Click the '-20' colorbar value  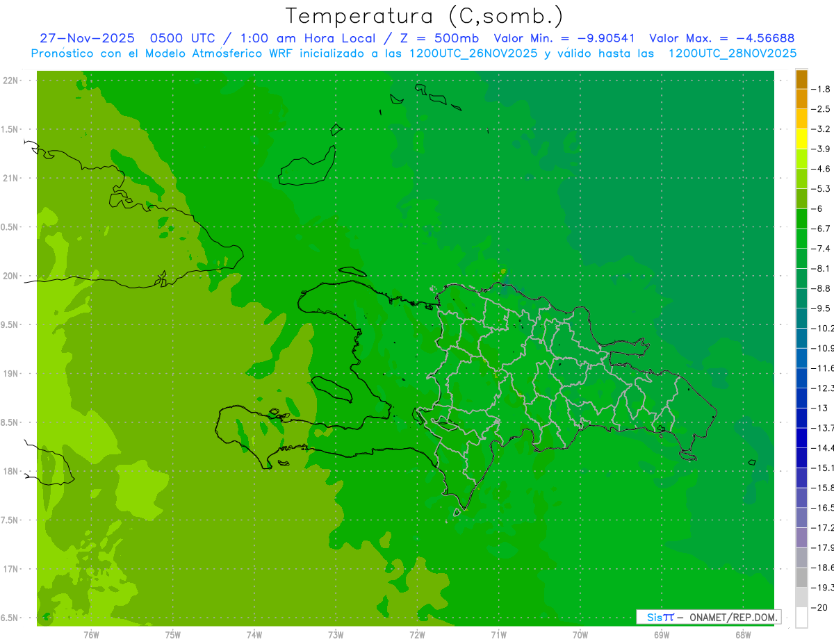click(x=819, y=608)
